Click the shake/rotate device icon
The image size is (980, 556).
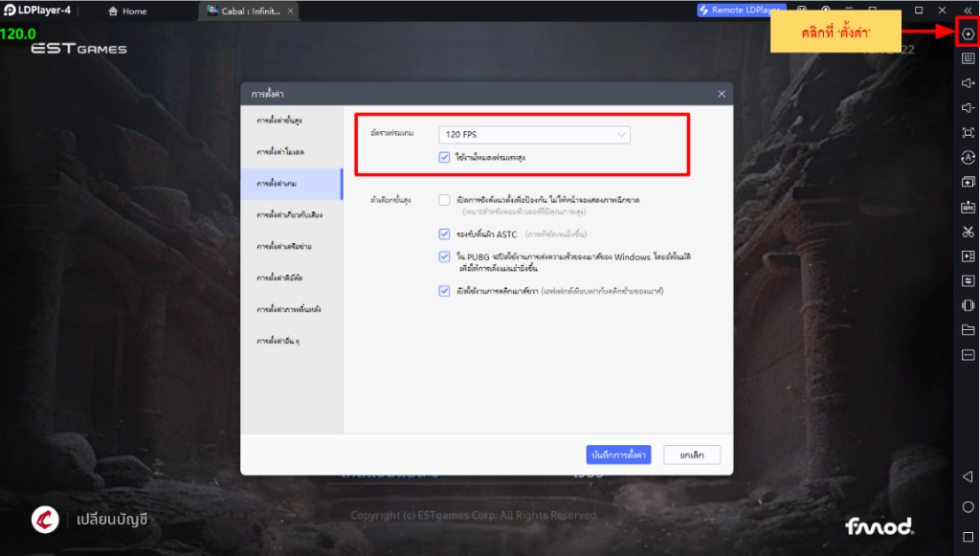(x=968, y=305)
